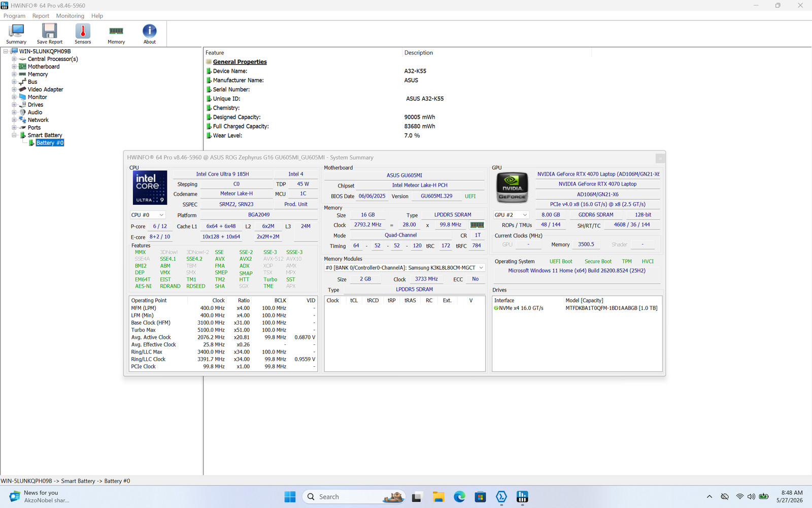Click the volume speaker tray icon
The image size is (812, 508).
click(751, 497)
